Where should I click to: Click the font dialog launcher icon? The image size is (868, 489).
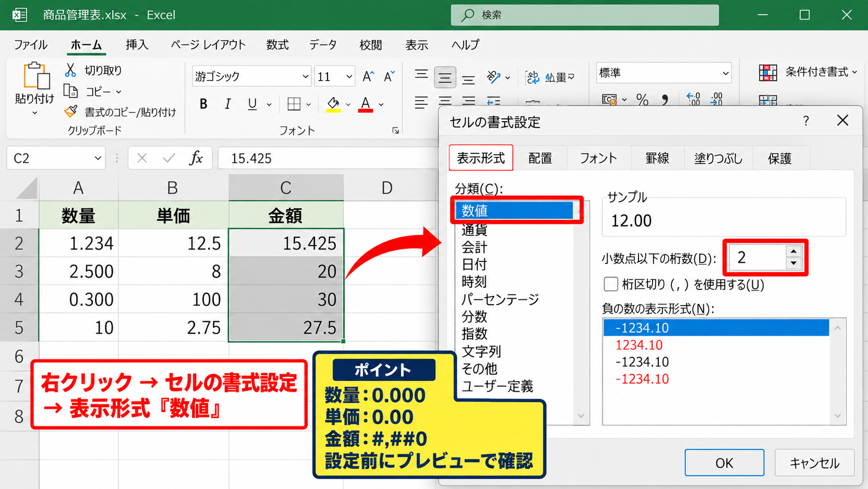(396, 130)
